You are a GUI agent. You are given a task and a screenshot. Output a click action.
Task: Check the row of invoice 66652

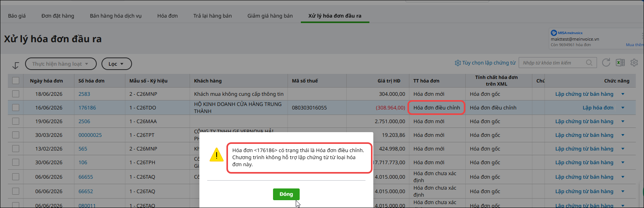click(16, 191)
